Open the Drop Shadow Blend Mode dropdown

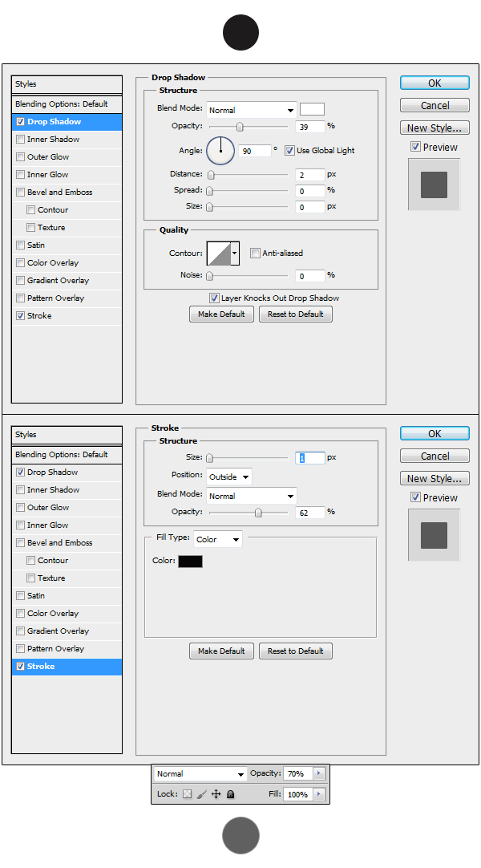[x=252, y=110]
